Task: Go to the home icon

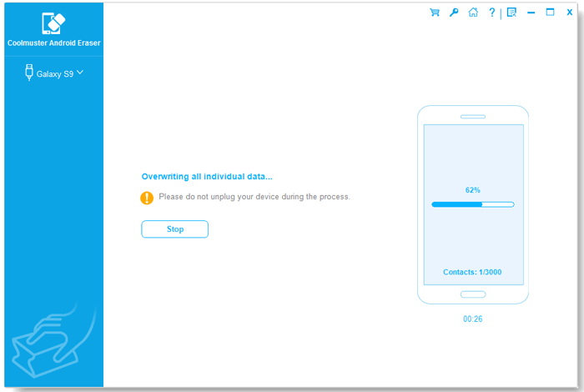Action: click(x=473, y=13)
